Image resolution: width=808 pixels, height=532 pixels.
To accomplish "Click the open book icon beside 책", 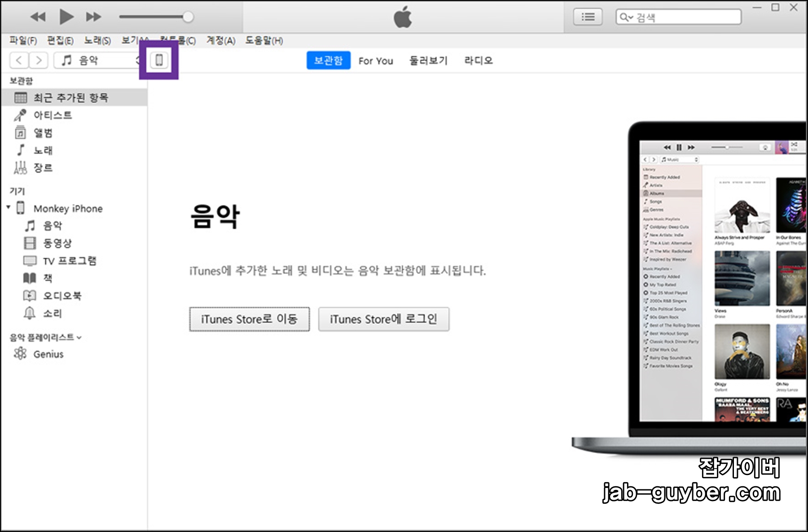I will (x=30, y=278).
